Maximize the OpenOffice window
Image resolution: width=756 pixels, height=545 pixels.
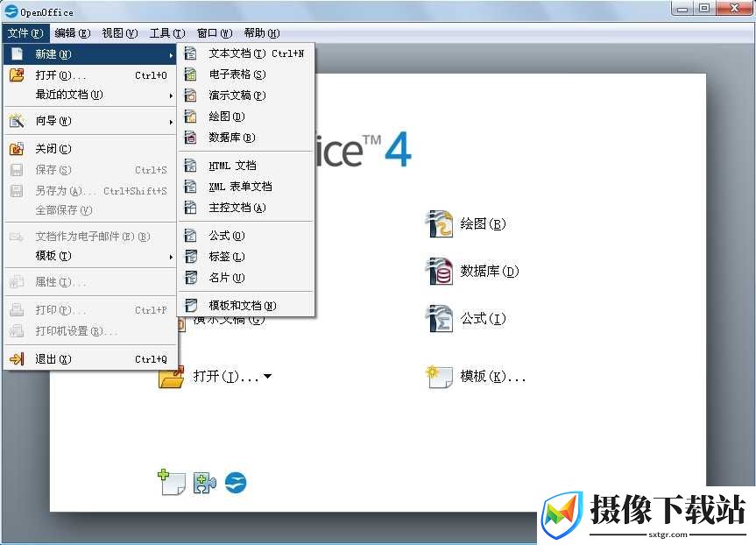coord(705,9)
